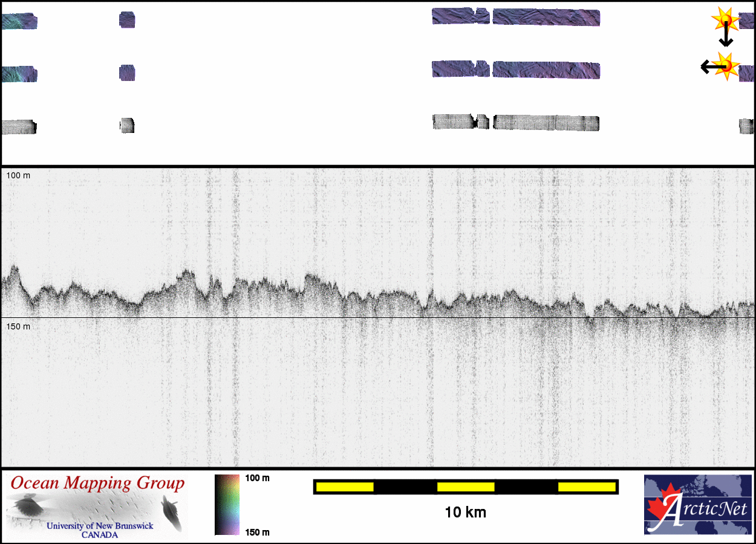Viewport: 756px width, 544px height.
Task: Click the 10 km scale label
Action: [x=465, y=513]
